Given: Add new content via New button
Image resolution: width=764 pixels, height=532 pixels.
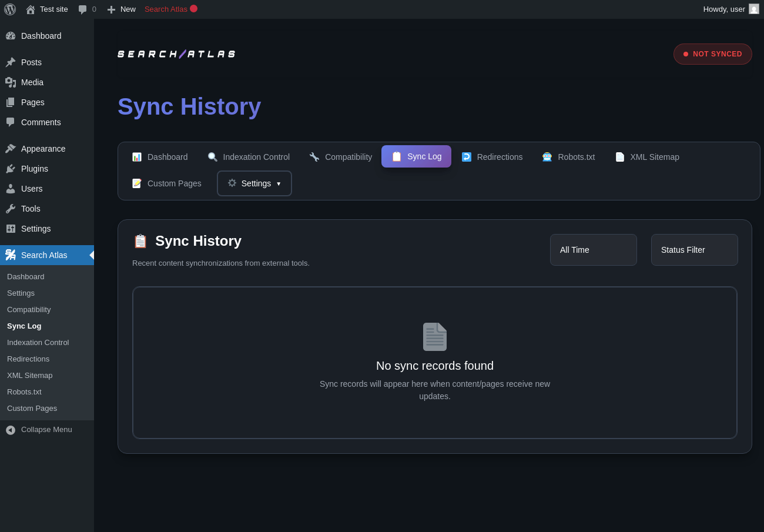Looking at the screenshot, I should coord(122,9).
